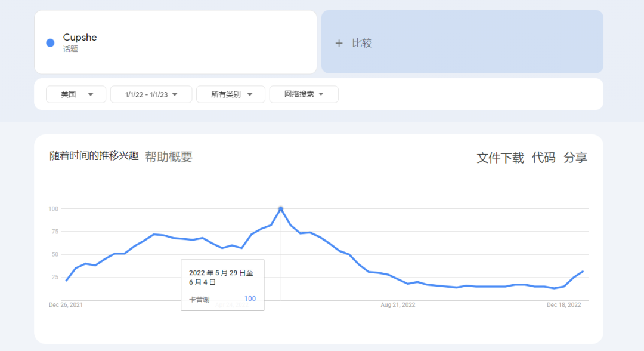
Task: Click the 话题 subtitle under Cupshe
Action: pos(70,49)
